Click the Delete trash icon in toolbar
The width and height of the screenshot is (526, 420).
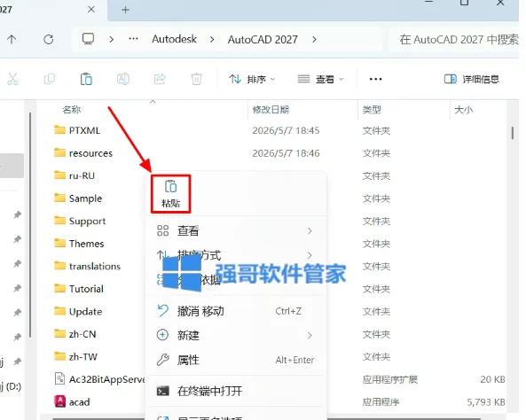point(196,80)
